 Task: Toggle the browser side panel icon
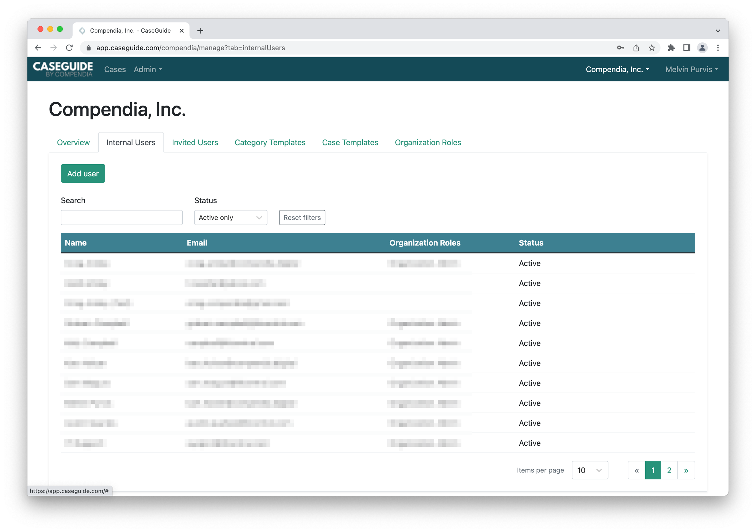[686, 48]
